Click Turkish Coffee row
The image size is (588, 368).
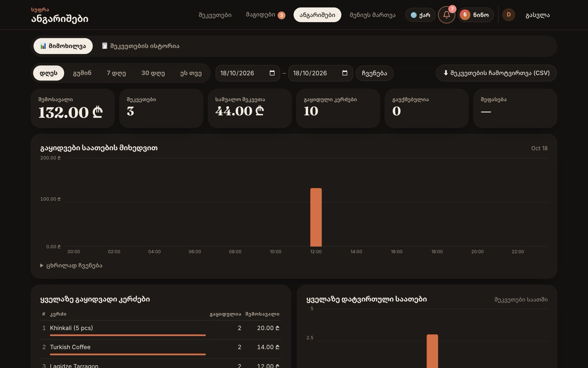(161, 349)
